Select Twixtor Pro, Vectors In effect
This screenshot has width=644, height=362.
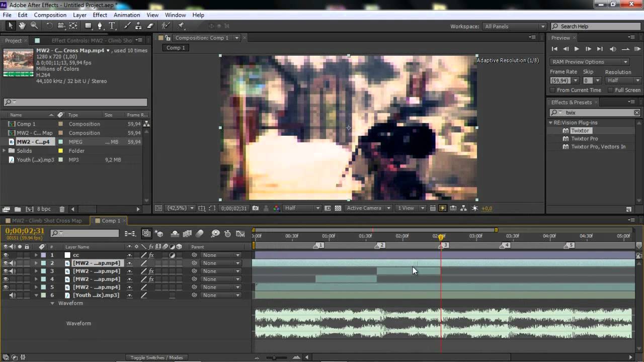click(x=598, y=147)
